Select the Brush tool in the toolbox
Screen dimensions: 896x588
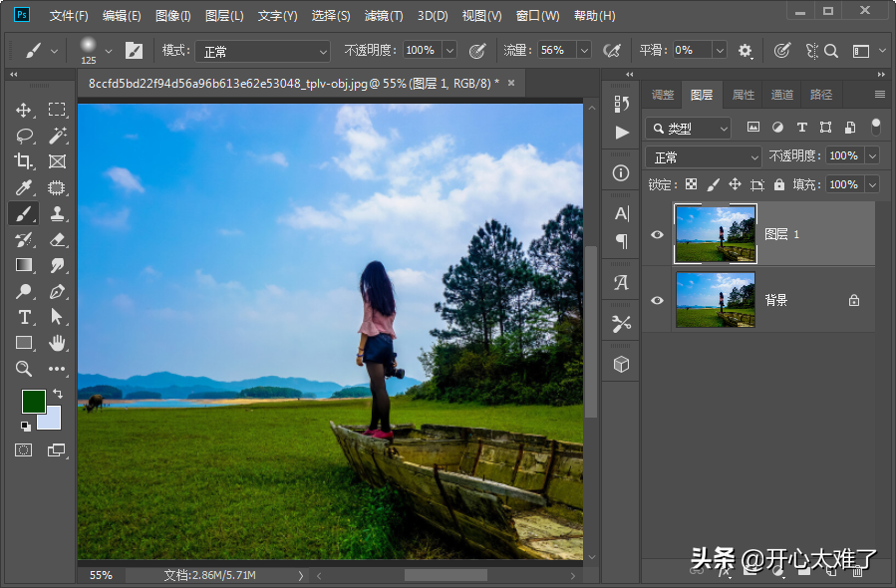pyautogui.click(x=24, y=213)
